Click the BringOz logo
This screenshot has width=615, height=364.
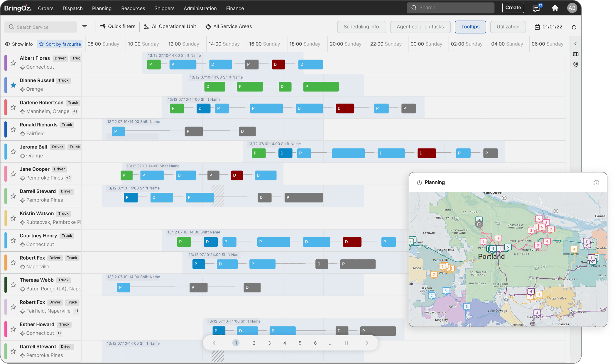[18, 8]
